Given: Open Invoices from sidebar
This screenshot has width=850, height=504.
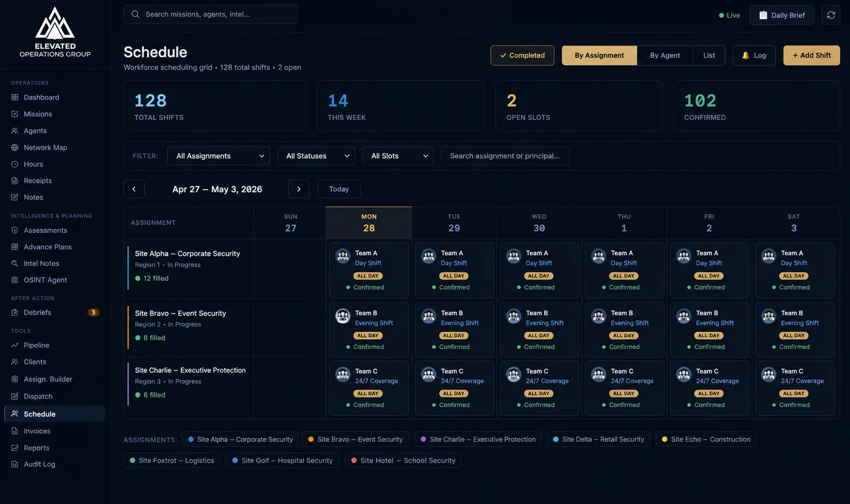Looking at the screenshot, I should (x=55, y=431).
